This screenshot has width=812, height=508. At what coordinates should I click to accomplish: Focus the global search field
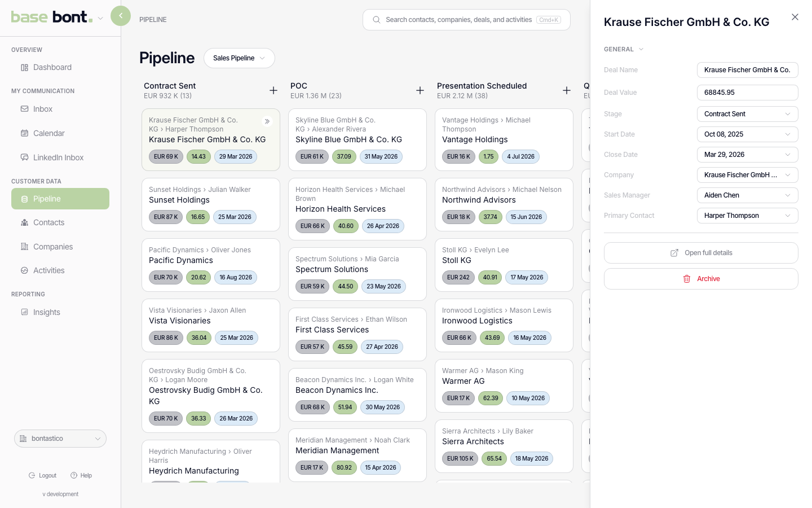coord(466,20)
